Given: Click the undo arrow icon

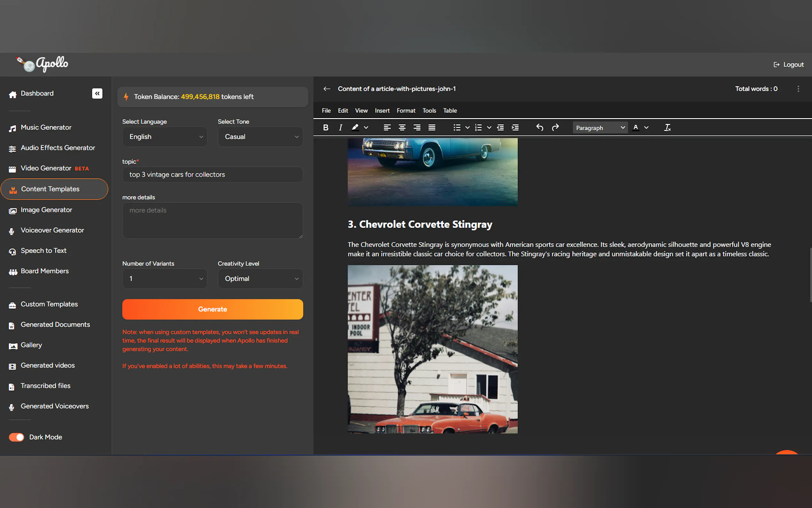Looking at the screenshot, I should click(539, 128).
